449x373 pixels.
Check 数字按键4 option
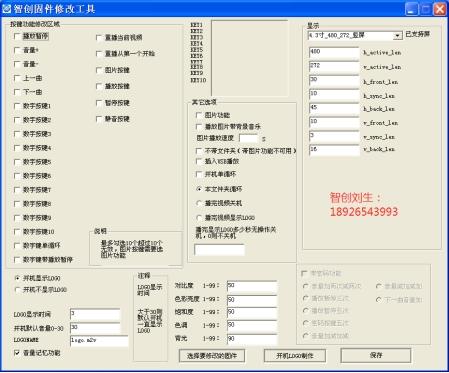pos(17,148)
